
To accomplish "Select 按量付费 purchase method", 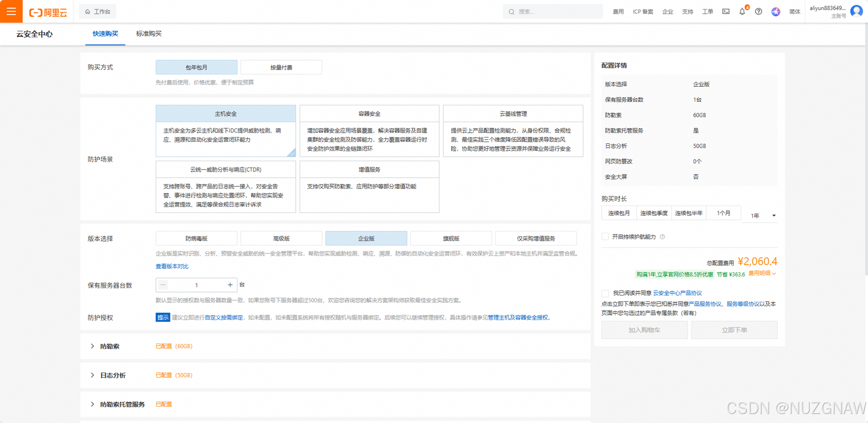I will pyautogui.click(x=281, y=67).
